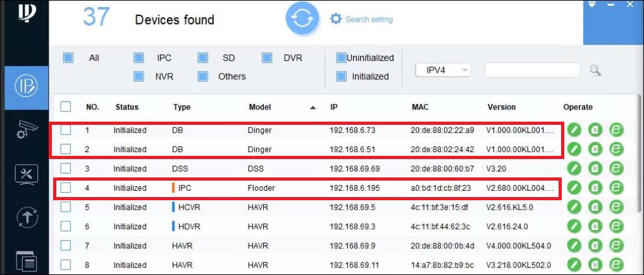The height and width of the screenshot is (275, 644).
Task: Check the select-all header checkbox
Action: click(66, 107)
